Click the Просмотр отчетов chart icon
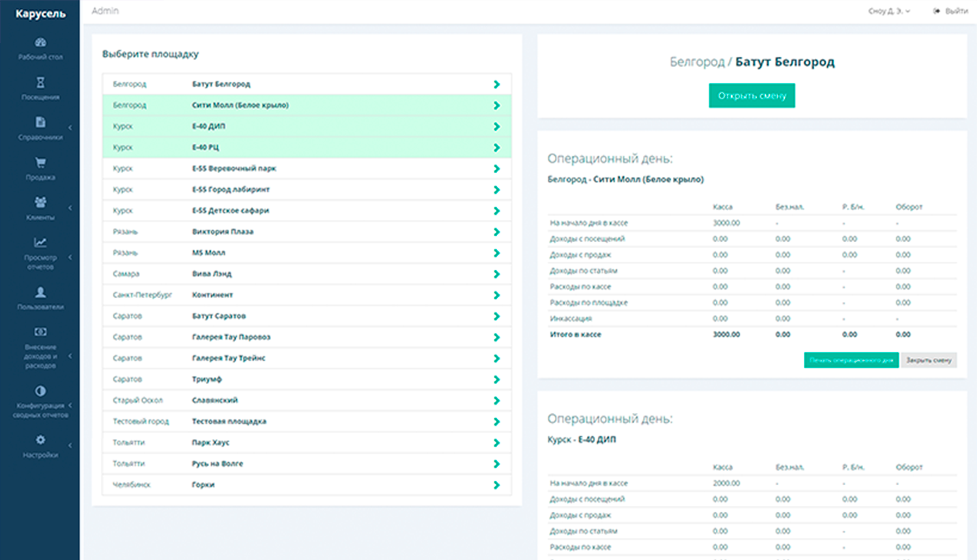 click(40, 243)
